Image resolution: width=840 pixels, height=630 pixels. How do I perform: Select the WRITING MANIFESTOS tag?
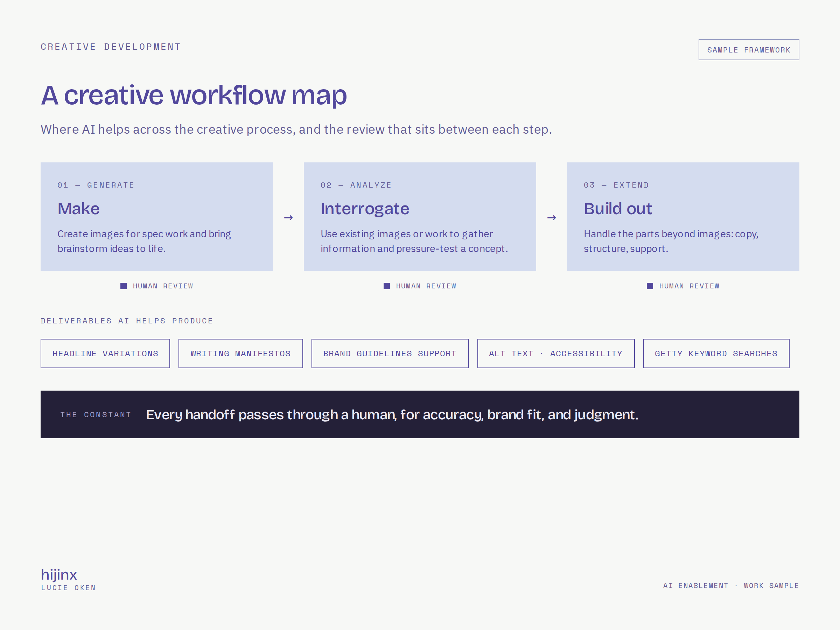[240, 353]
